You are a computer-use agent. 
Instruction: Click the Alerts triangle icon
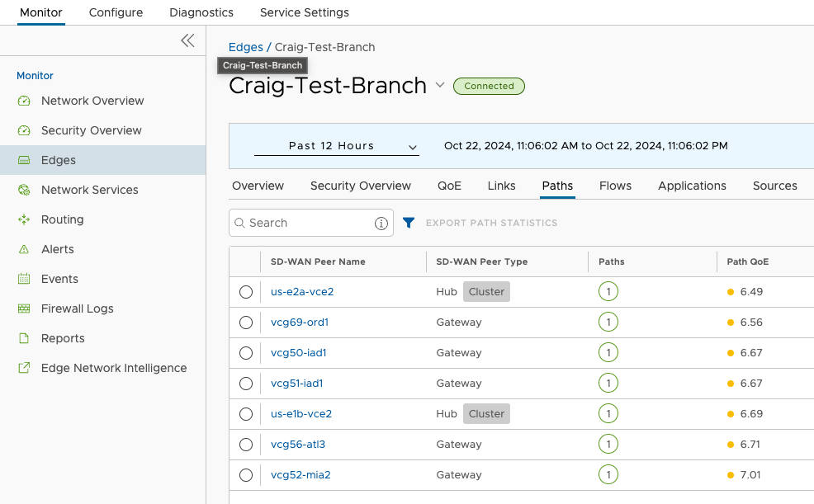[24, 249]
